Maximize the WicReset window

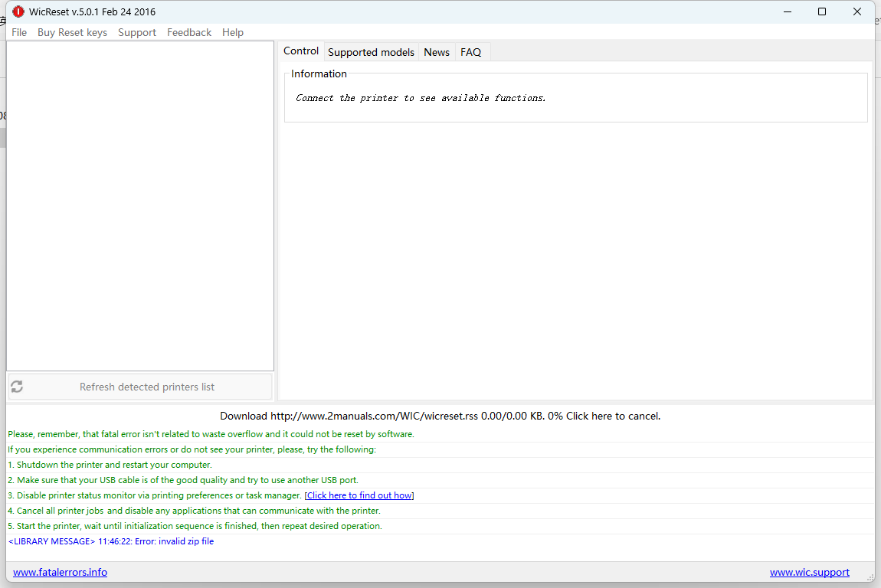pos(822,11)
